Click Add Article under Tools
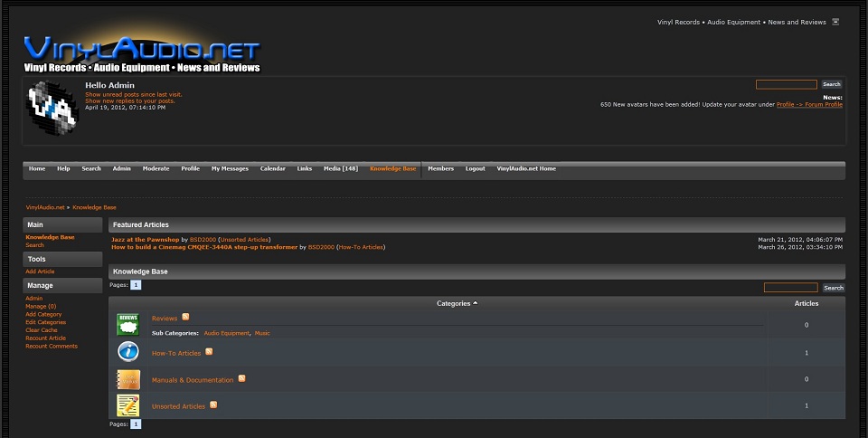The width and height of the screenshot is (868, 438). coord(40,271)
